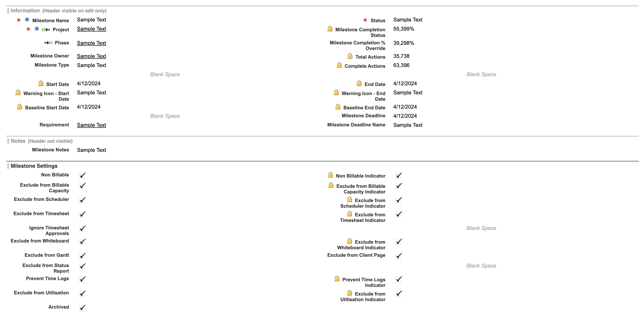The width and height of the screenshot is (644, 314).
Task: Click the red required asterisk beside Status
Action: click(x=365, y=20)
